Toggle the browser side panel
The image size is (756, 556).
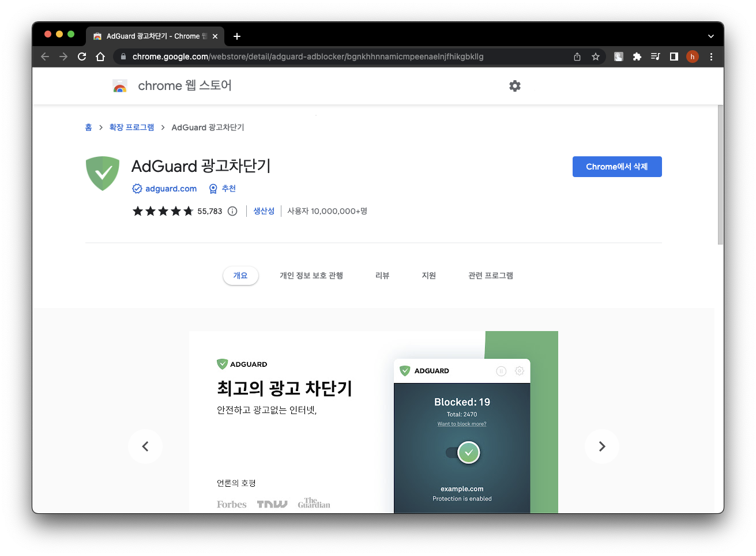tap(674, 57)
